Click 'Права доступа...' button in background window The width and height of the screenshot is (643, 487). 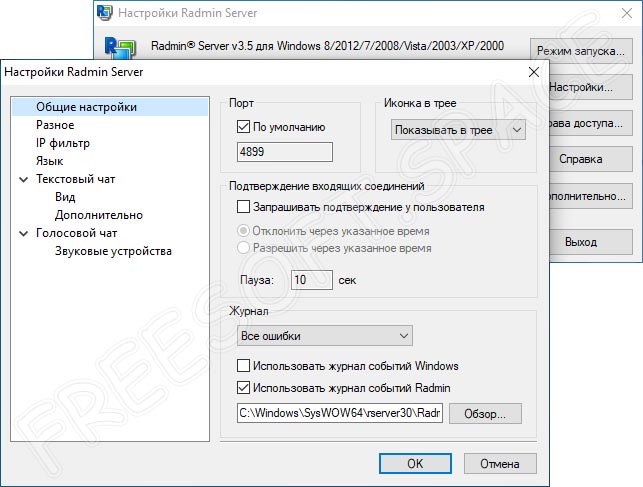pyautogui.click(x=591, y=123)
